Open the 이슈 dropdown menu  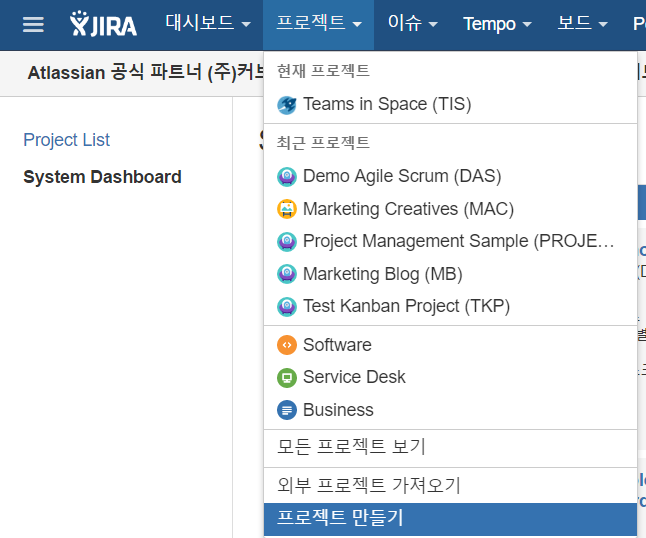412,24
